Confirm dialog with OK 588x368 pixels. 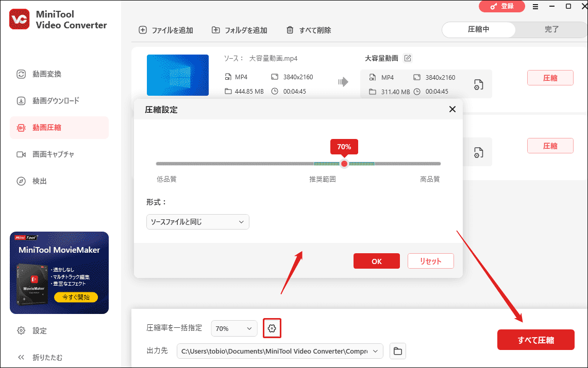coord(377,261)
